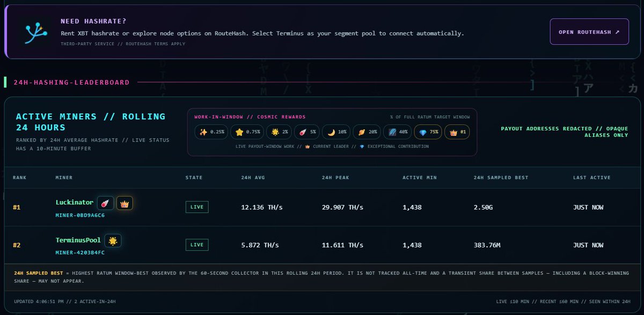Image resolution: width=644 pixels, height=315 pixels.
Task: Select the alias MINER-4203B4FC
Action: pyautogui.click(x=80, y=253)
